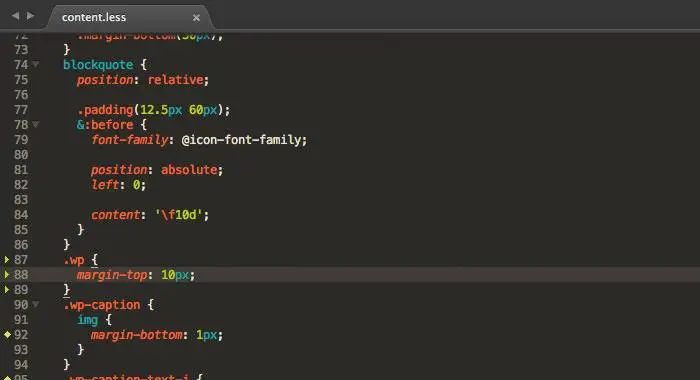Screen dimensions: 700x380
Task: Click line number 83 in the gutter
Action: (21, 200)
